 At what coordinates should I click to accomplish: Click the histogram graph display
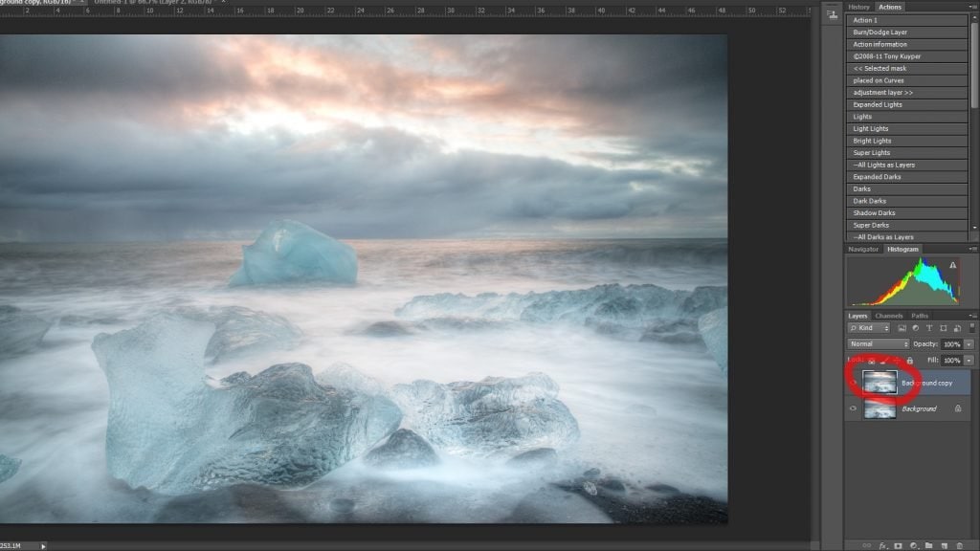coord(903,280)
